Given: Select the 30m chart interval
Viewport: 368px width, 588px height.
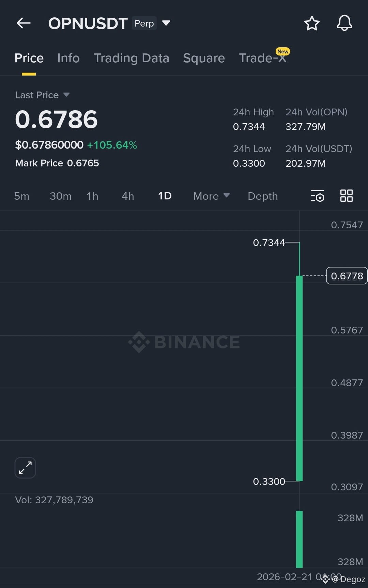Looking at the screenshot, I should (x=61, y=196).
